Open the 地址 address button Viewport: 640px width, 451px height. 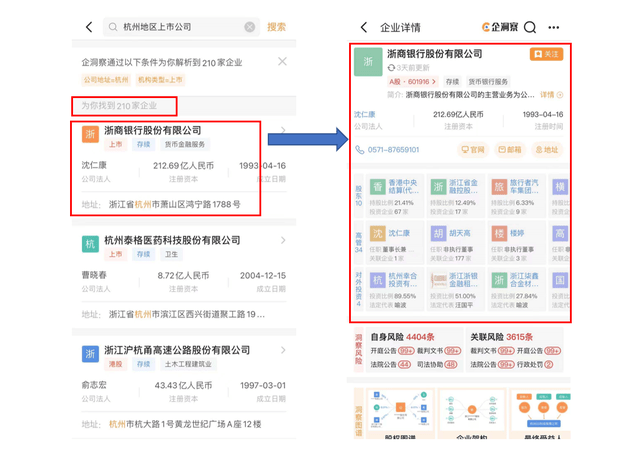(547, 150)
